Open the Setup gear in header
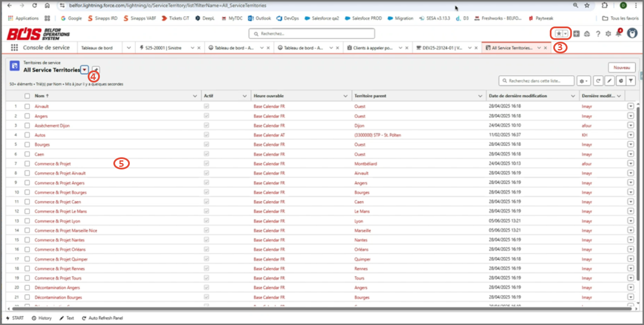This screenshot has width=644, height=325. pos(608,34)
